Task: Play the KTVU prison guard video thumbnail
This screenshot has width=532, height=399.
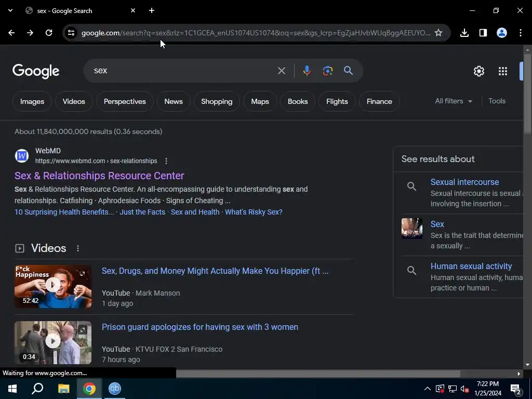Action: pos(53,343)
